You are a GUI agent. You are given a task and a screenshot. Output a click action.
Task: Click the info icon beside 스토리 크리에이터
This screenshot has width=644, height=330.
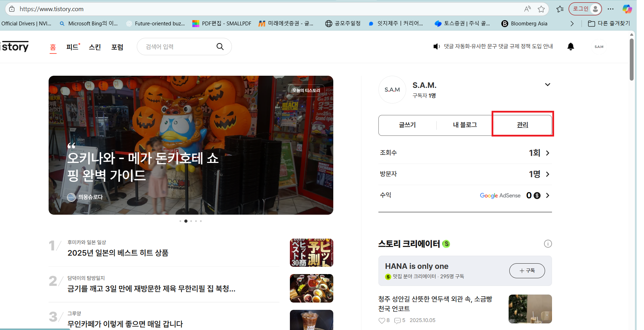pos(548,244)
